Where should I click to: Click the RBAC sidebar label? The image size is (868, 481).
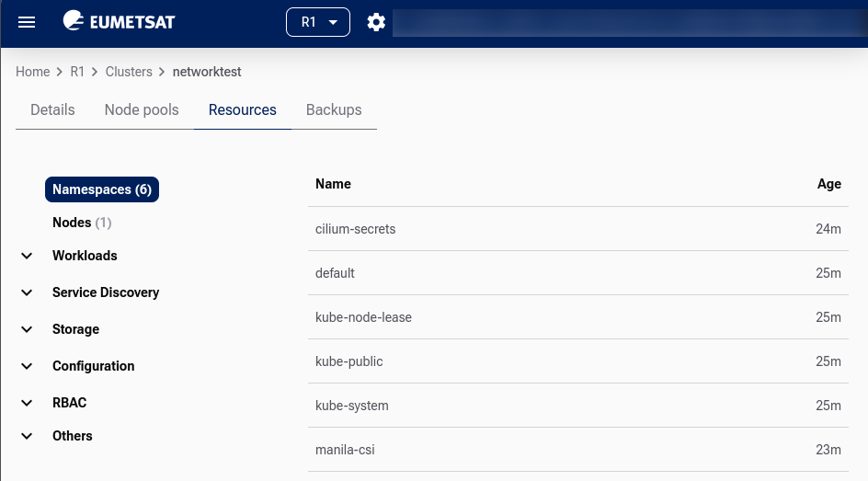69,403
